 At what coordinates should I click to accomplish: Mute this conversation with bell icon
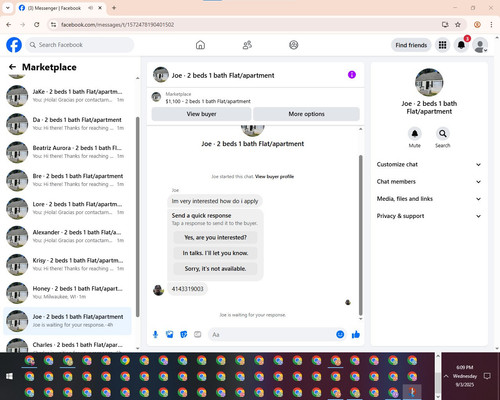click(415, 134)
